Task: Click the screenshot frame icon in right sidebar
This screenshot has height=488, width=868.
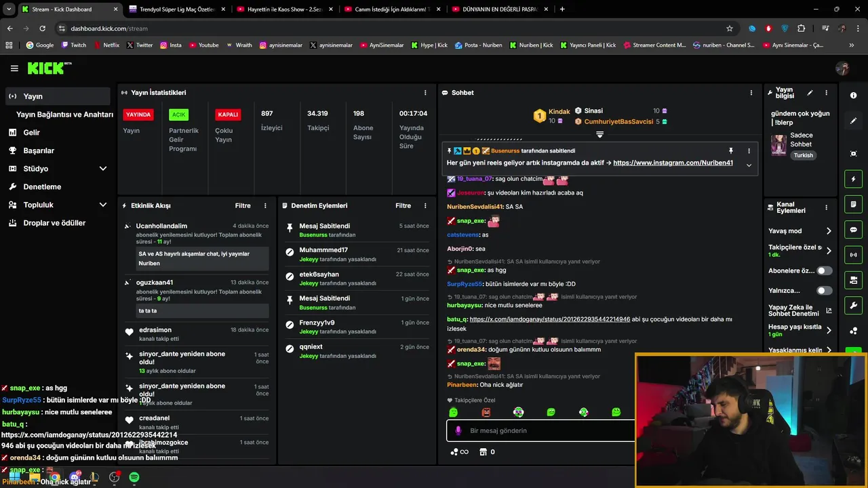Action: 853,154
